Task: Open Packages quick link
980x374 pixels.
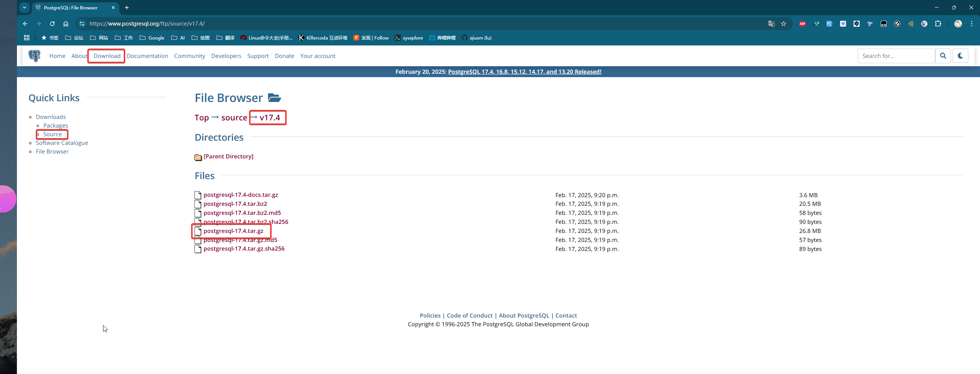Action: [56, 126]
